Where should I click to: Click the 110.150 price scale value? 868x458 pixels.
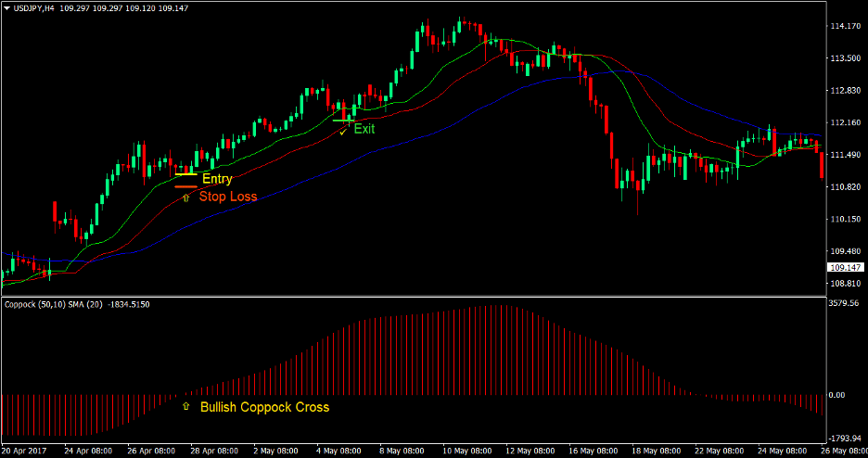click(x=844, y=220)
